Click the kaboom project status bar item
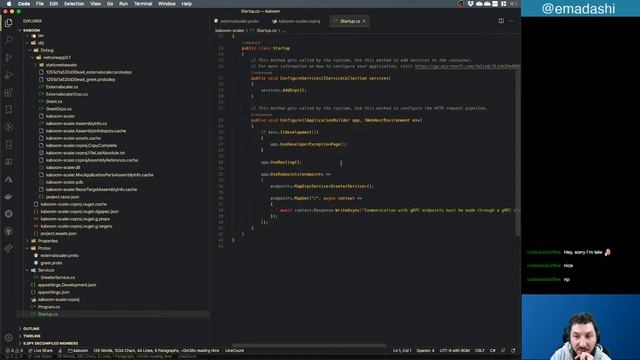Viewport: 640px width, 360px height. (78, 351)
